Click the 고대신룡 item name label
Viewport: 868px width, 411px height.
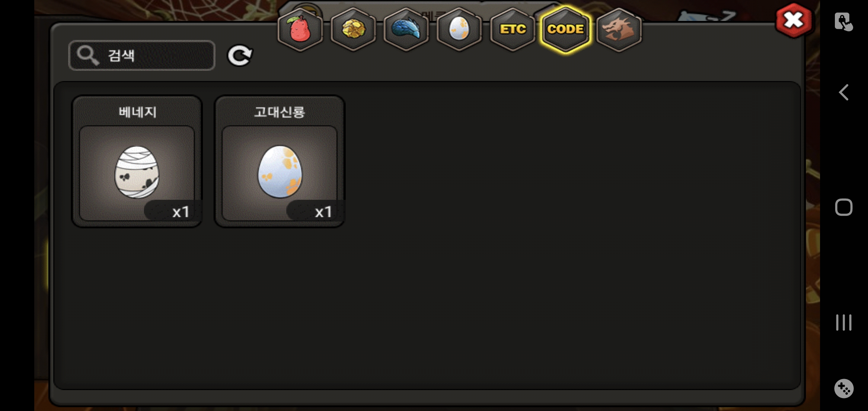[x=279, y=112]
